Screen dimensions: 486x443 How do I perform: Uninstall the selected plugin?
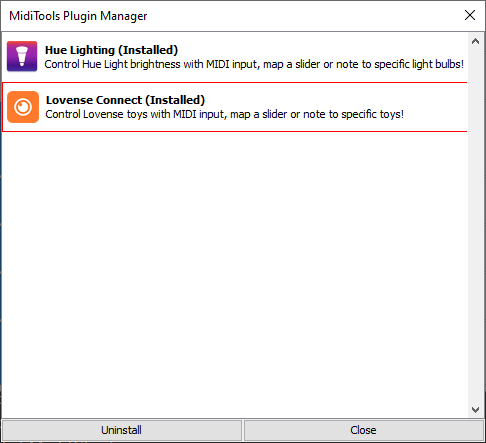point(122,430)
